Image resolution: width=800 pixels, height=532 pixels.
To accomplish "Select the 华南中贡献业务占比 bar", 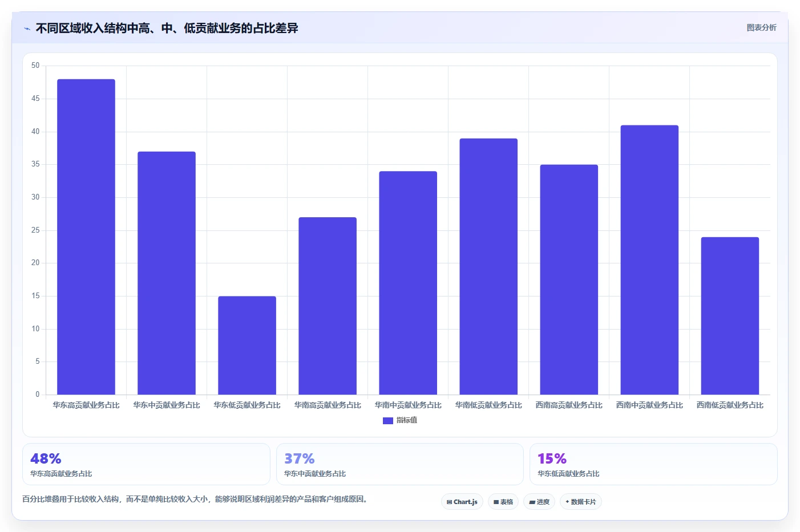I will (x=408, y=283).
